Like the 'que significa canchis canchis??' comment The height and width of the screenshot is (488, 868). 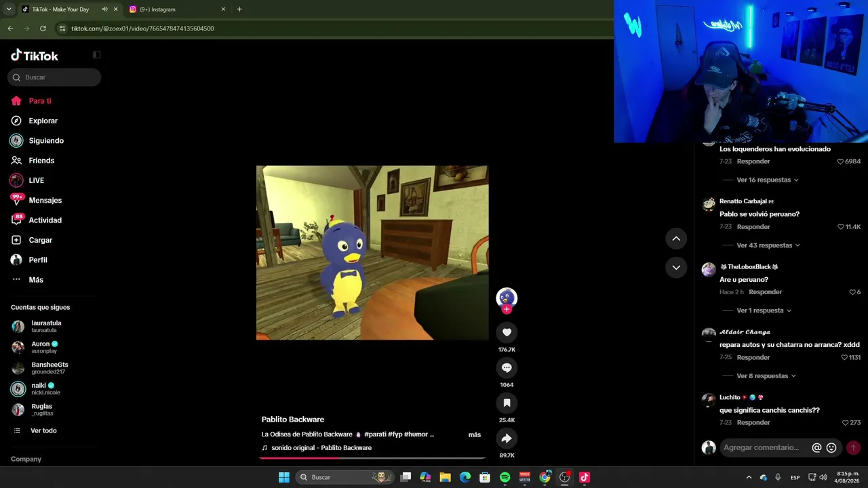[845, 423]
